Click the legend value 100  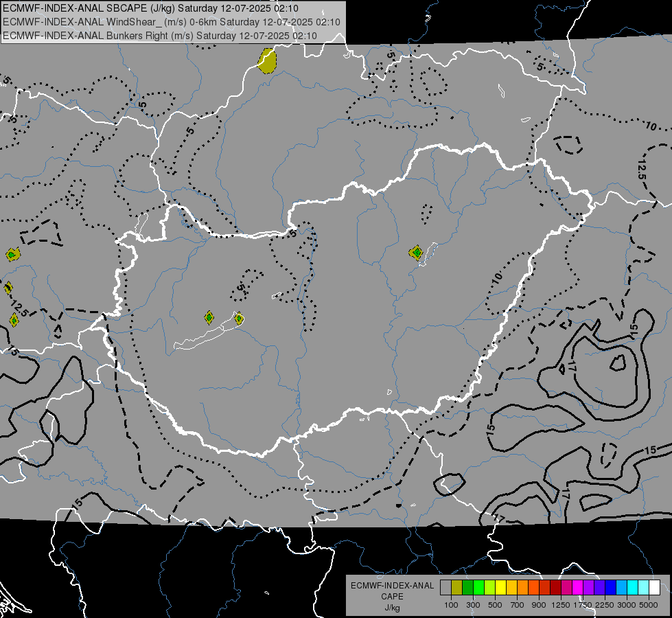451,605
